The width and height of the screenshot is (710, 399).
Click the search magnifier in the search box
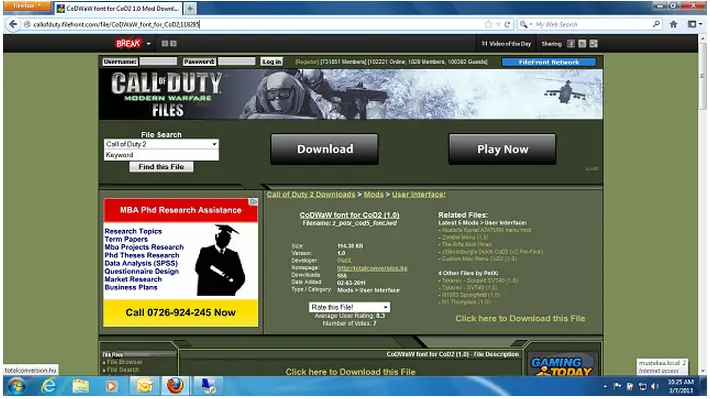(x=656, y=24)
